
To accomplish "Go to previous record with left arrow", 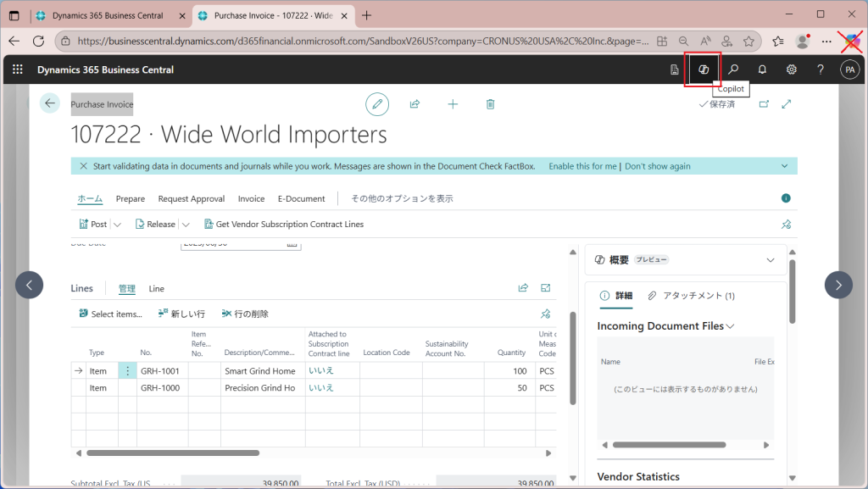I will [x=30, y=285].
